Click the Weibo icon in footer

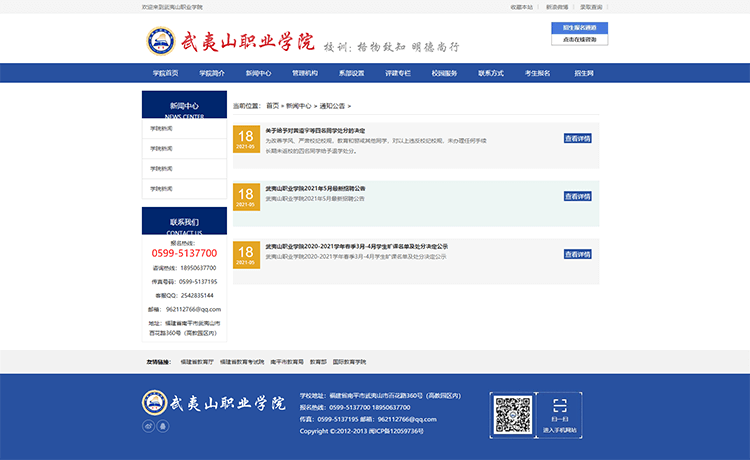click(148, 425)
